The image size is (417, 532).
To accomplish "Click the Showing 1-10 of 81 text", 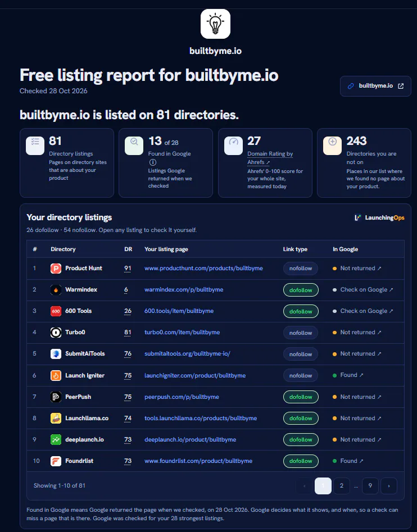I will point(60,485).
